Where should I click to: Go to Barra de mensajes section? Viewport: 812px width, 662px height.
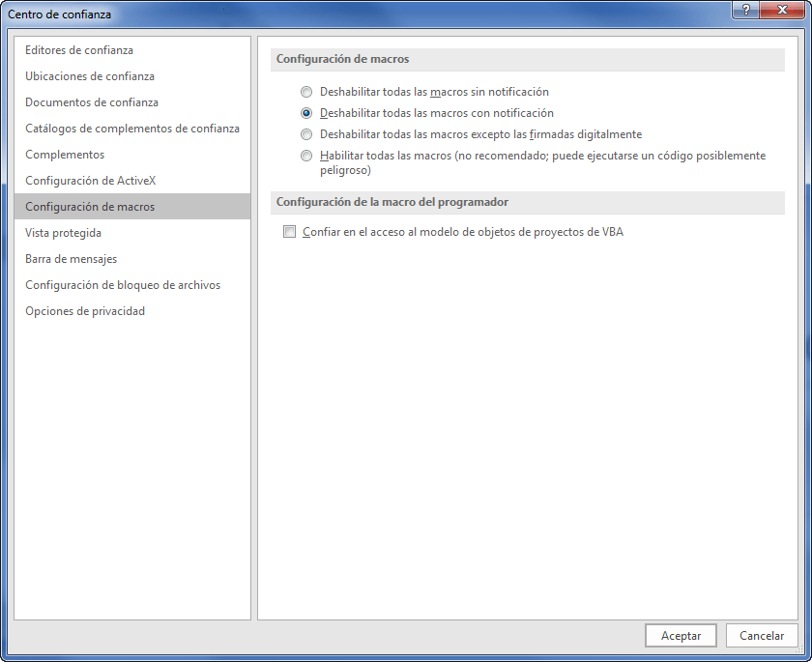coord(72,259)
